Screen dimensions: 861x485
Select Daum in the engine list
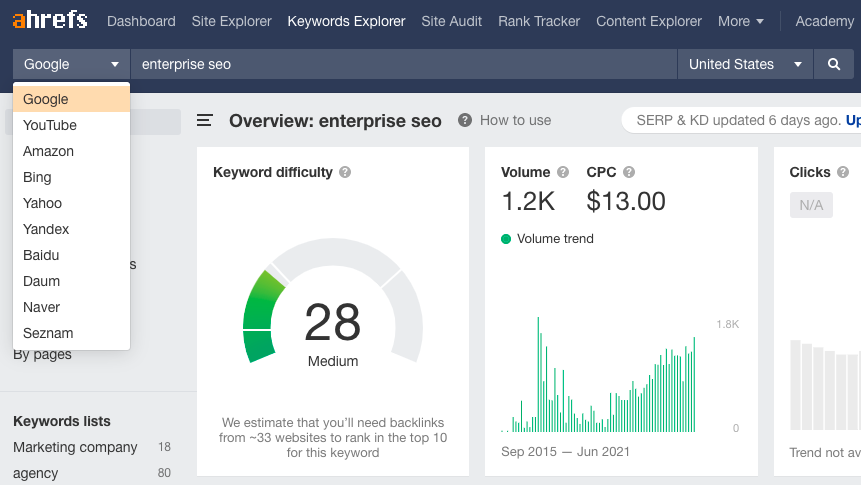pos(71,281)
